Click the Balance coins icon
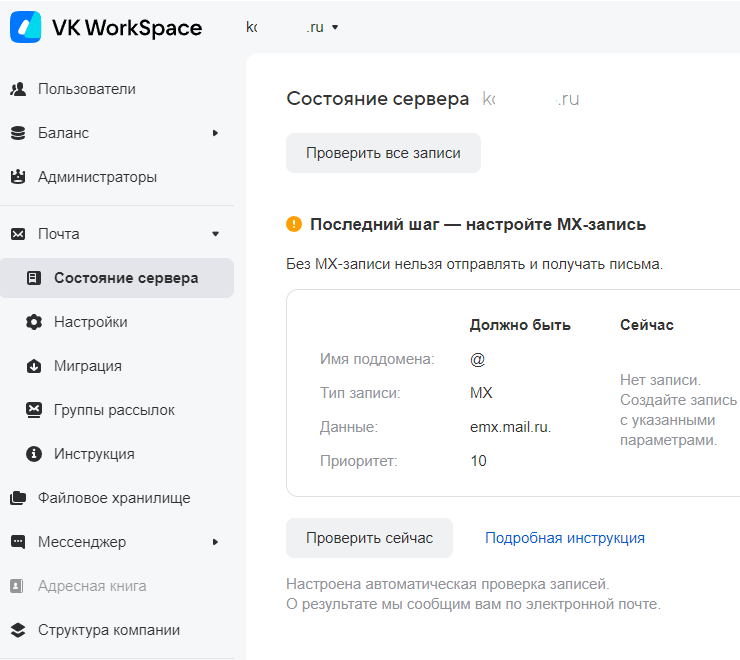740x660 pixels. (x=18, y=133)
